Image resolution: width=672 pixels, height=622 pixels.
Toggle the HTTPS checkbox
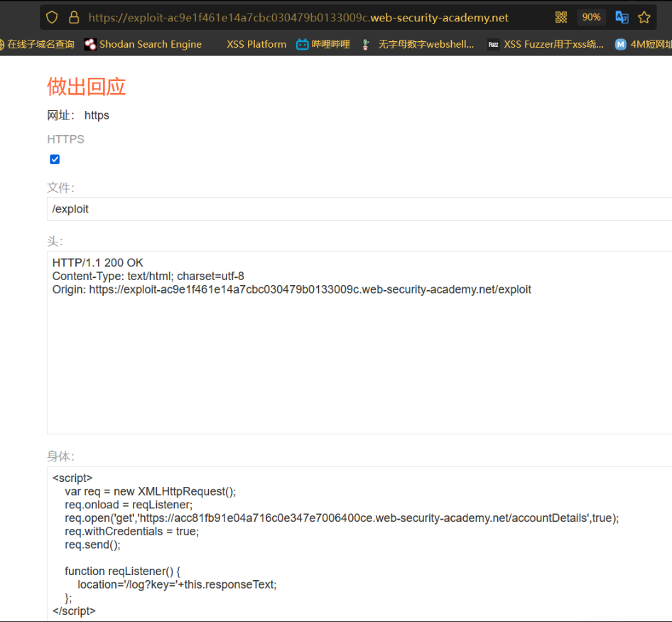[55, 159]
